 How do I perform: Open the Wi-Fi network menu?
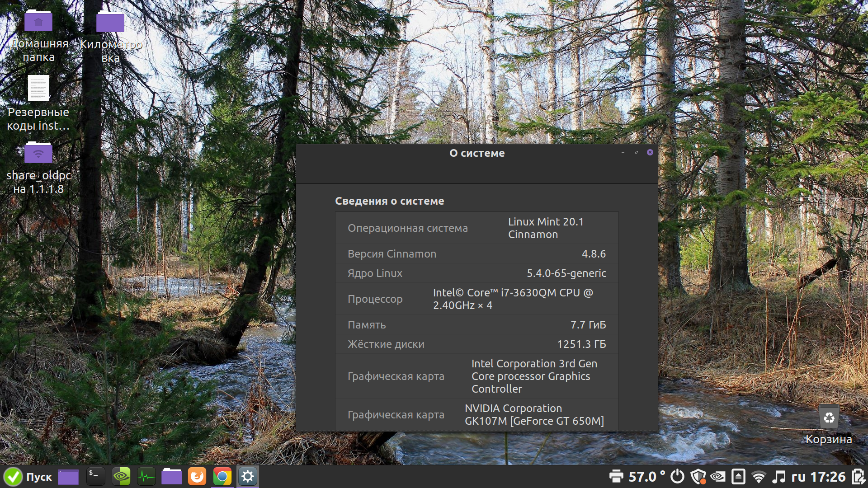pos(759,477)
